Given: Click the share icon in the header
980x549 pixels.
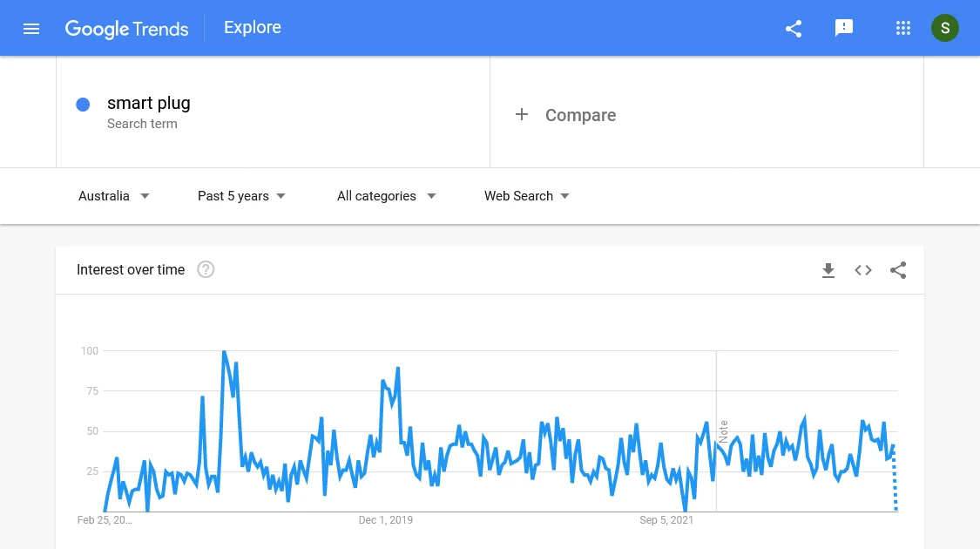Looking at the screenshot, I should pos(793,29).
